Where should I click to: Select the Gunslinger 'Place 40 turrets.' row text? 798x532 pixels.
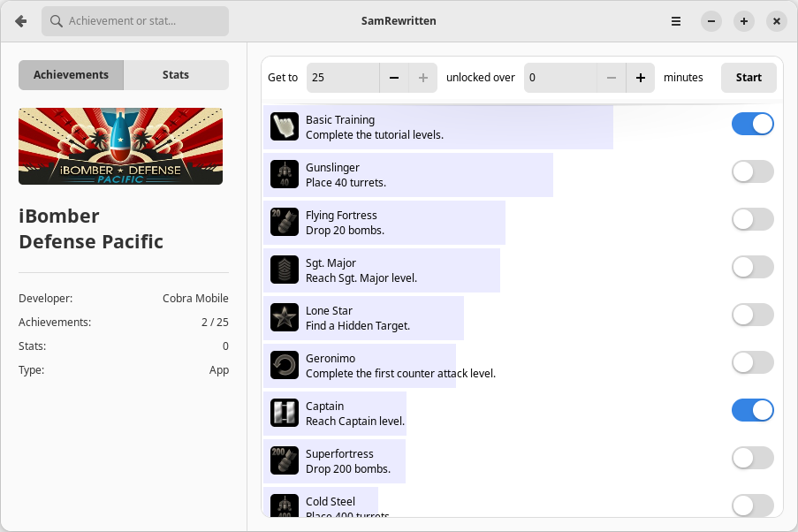(346, 182)
